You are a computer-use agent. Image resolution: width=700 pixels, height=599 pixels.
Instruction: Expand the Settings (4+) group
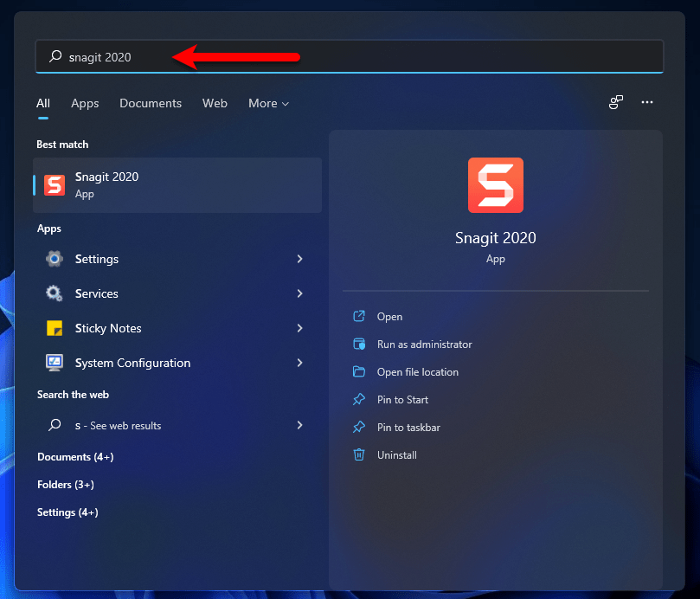[x=67, y=512]
